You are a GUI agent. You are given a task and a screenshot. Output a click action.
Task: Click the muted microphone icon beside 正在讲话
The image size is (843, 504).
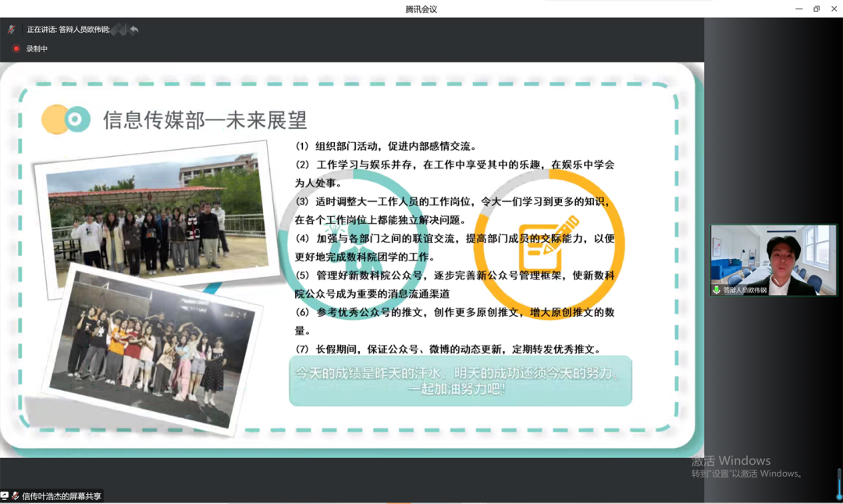click(x=12, y=30)
